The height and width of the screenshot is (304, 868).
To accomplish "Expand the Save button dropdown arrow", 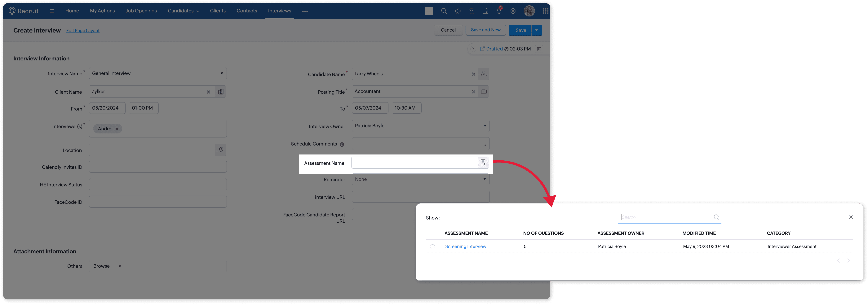I will 536,30.
